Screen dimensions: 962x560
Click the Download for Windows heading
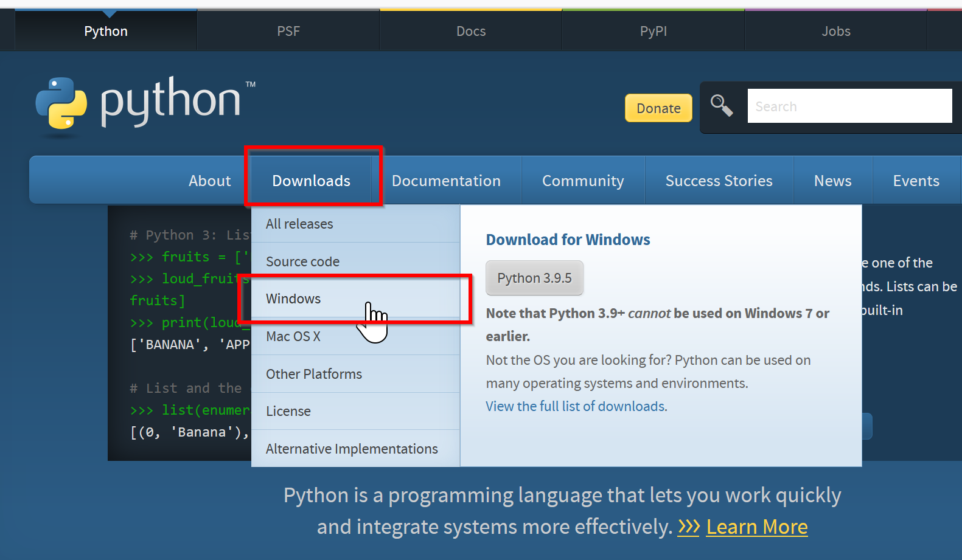(568, 240)
